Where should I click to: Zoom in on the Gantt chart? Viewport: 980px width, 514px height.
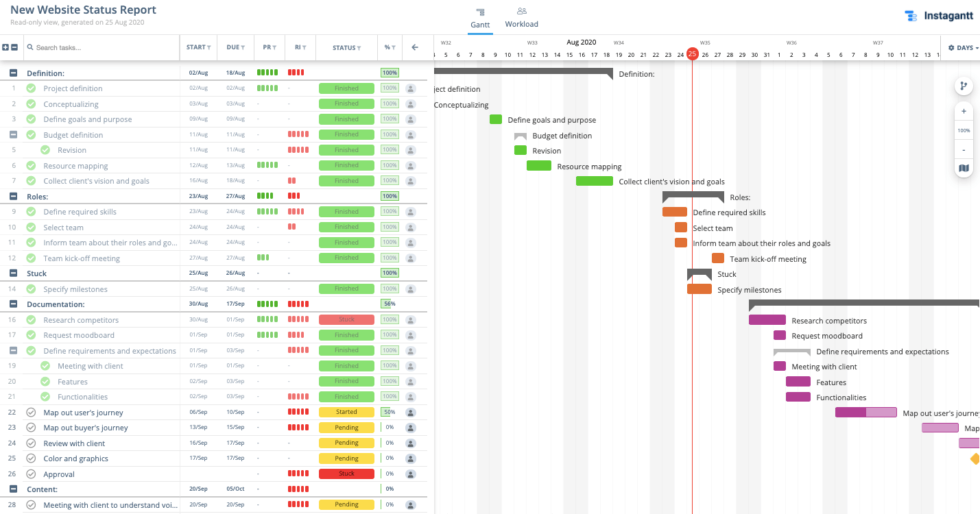click(x=964, y=111)
